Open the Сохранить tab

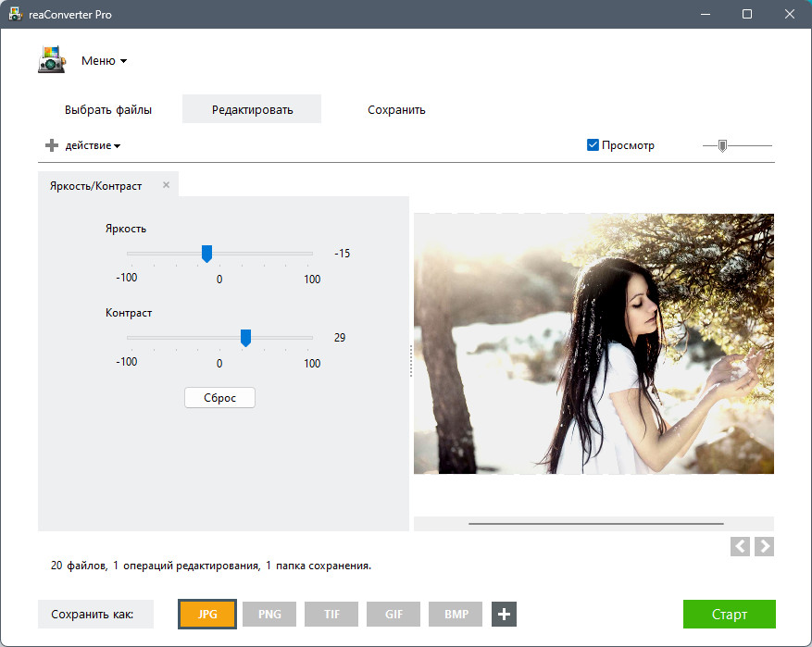[396, 110]
